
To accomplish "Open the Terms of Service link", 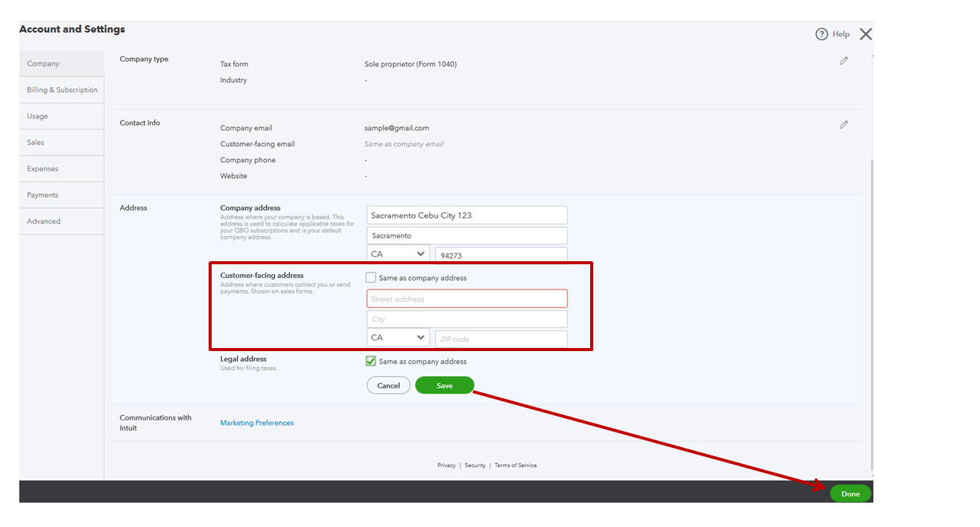I will click(516, 465).
